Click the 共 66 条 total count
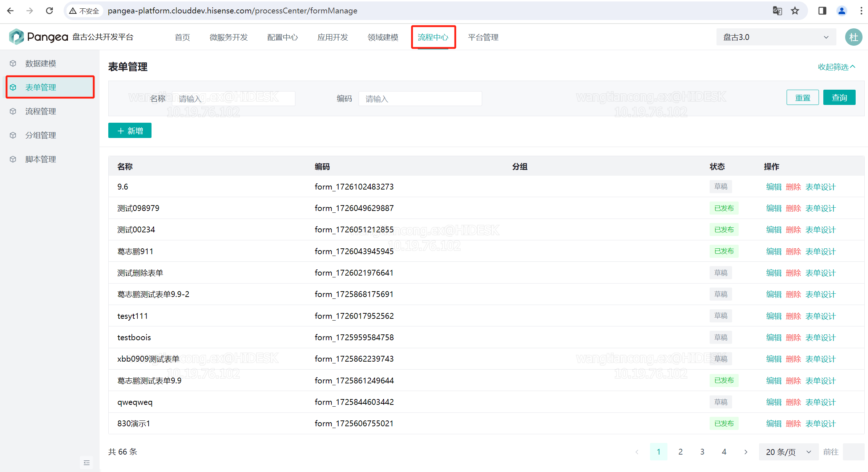 click(x=123, y=452)
